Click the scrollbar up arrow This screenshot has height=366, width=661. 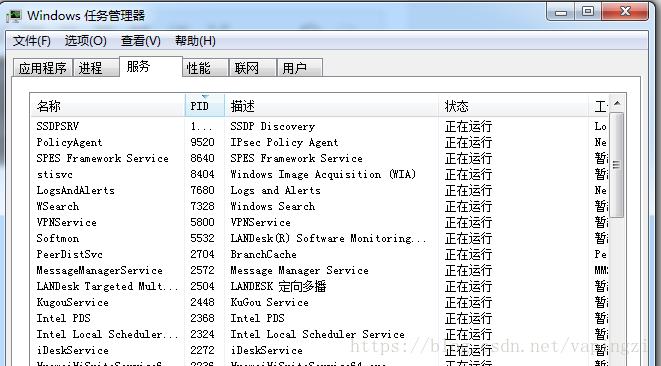pyautogui.click(x=617, y=103)
